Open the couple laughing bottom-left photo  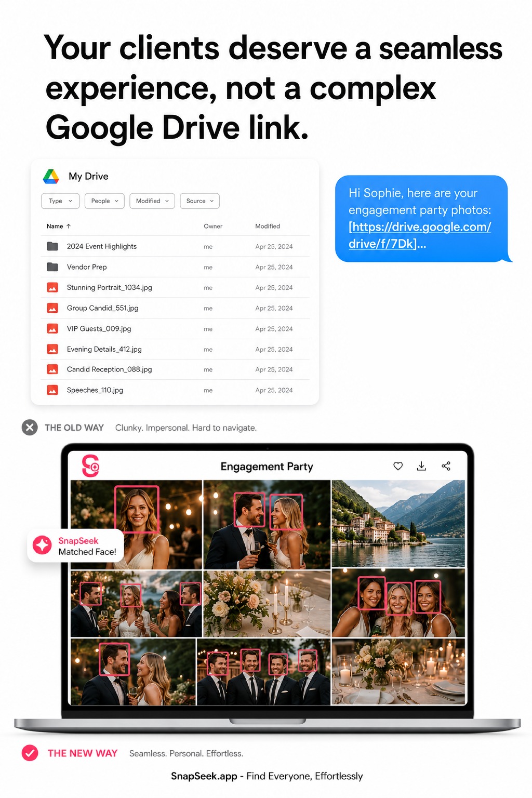click(x=133, y=672)
